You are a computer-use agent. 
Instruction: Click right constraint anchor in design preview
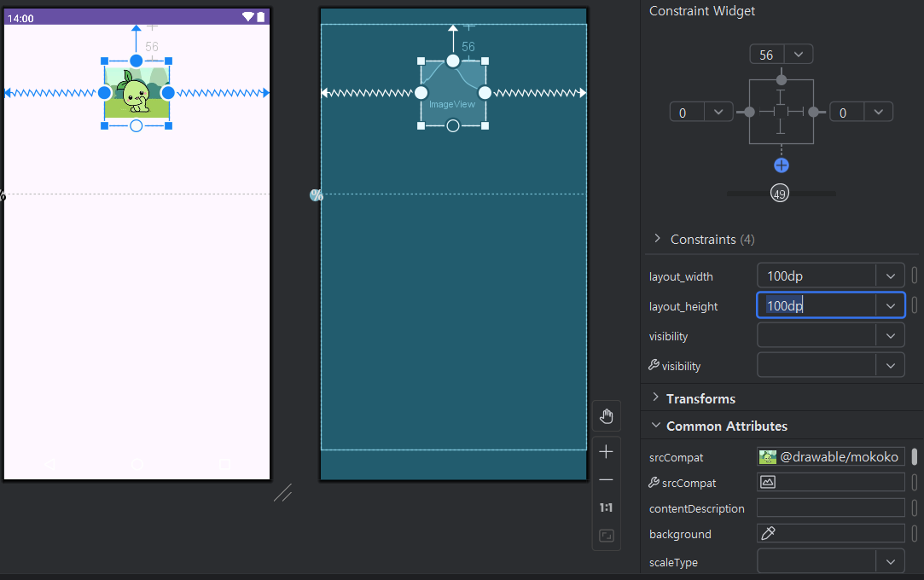point(168,92)
